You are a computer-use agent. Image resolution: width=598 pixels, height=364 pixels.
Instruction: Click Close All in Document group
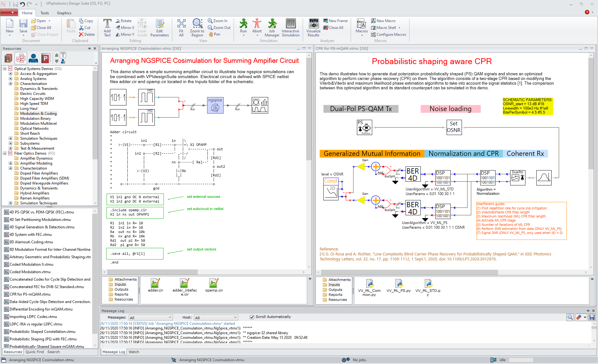41,28
